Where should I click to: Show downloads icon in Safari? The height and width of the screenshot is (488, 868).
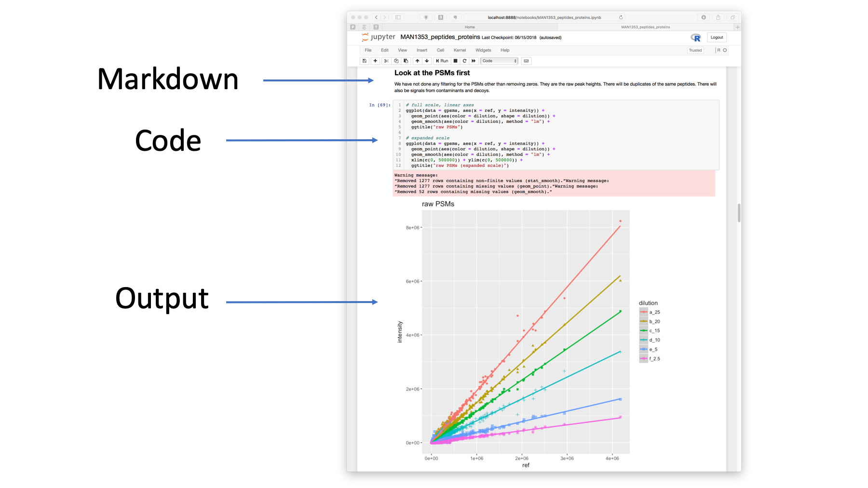[704, 17]
